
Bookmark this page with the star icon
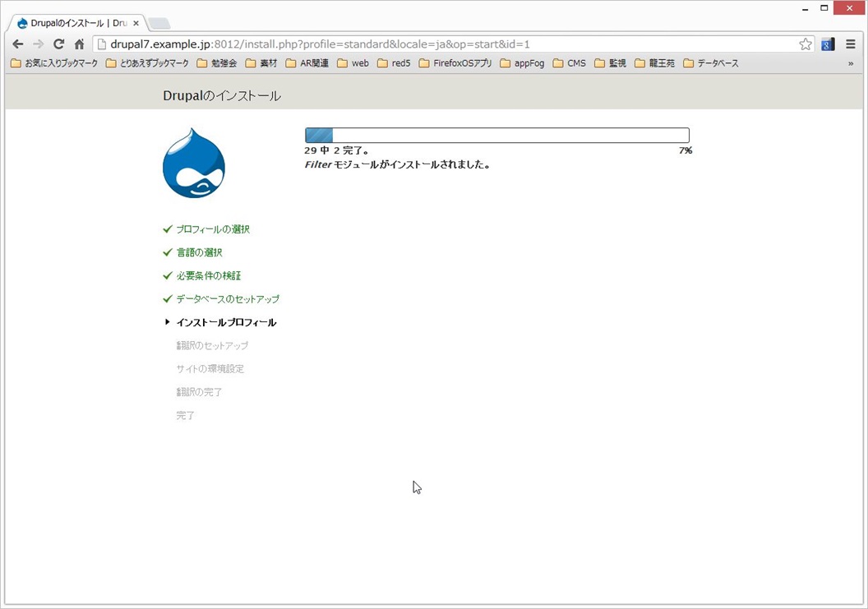(806, 44)
